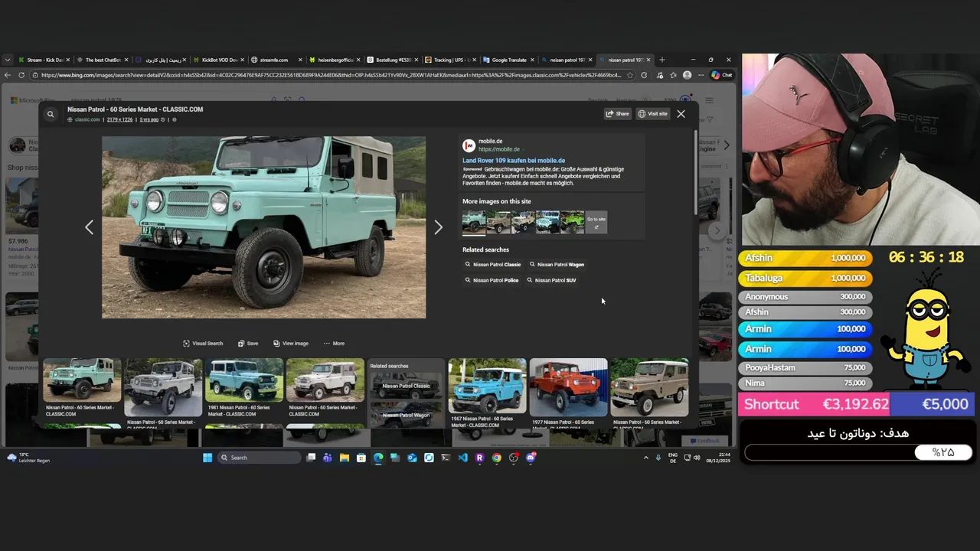The height and width of the screenshot is (551, 980).
Task: Show hidden system tray icons
Action: 645,458
